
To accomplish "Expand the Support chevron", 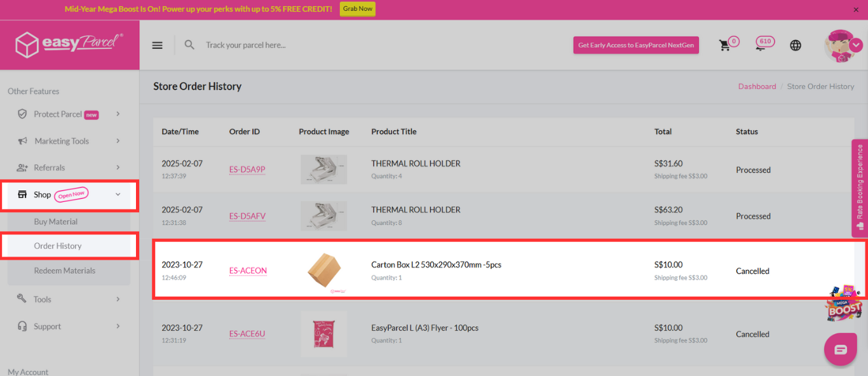I will [118, 326].
